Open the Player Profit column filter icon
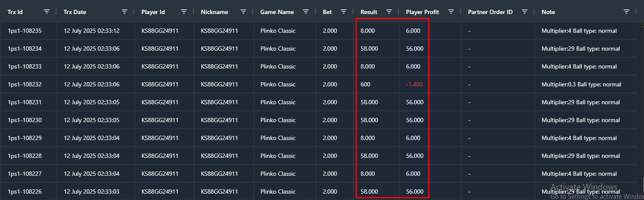The width and height of the screenshot is (644, 200). coord(451,12)
